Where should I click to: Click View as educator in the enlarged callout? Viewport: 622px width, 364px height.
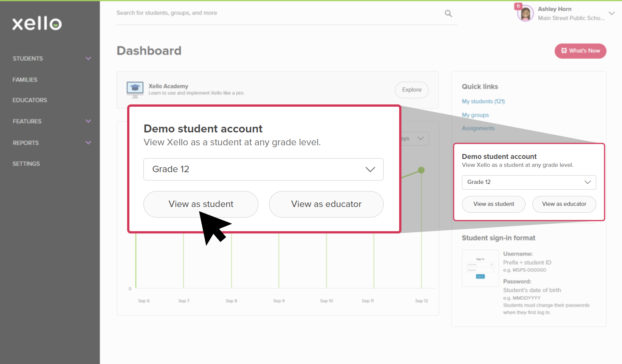326,204
